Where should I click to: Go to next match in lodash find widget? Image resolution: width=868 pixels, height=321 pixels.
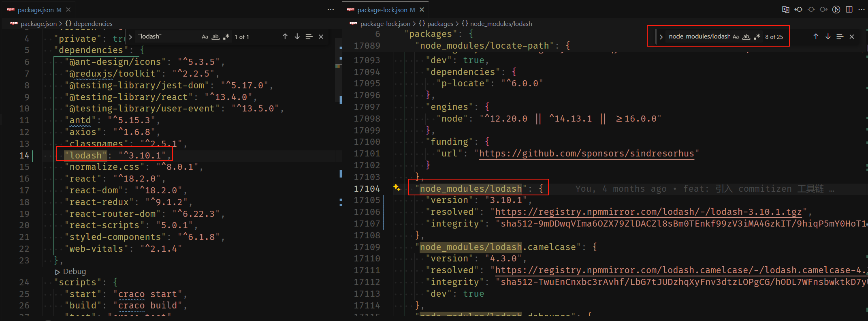pyautogui.click(x=297, y=36)
